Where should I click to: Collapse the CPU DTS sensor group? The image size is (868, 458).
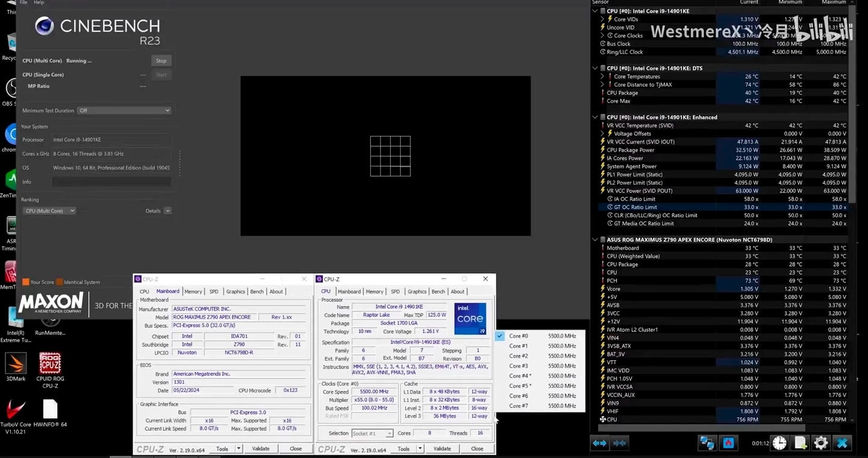tap(596, 68)
